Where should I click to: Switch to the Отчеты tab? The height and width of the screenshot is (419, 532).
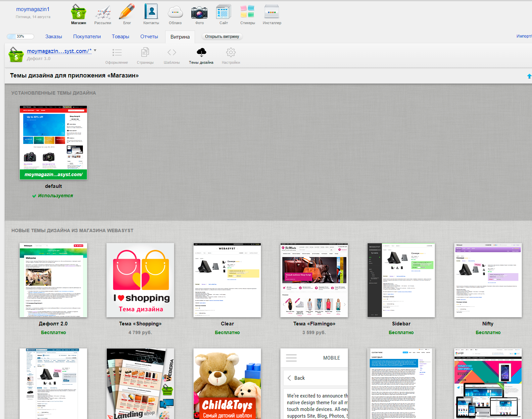(x=149, y=37)
